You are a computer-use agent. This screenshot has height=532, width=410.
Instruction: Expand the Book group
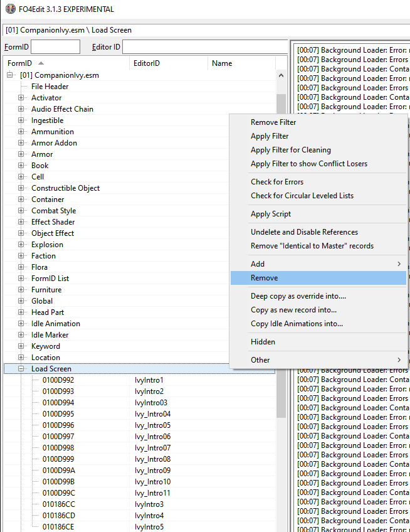(x=21, y=165)
